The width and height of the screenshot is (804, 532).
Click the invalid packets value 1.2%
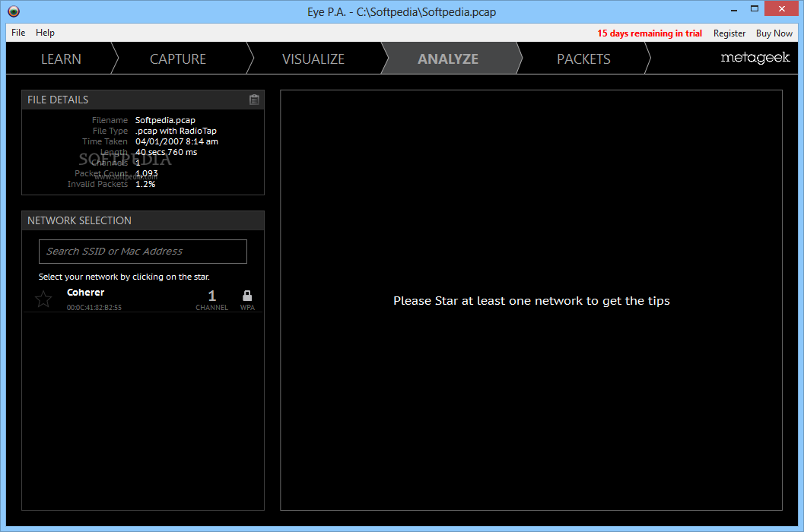click(145, 184)
